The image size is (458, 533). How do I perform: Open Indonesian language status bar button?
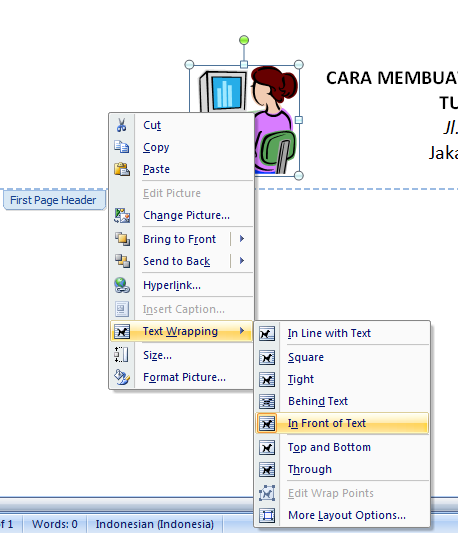pos(154,524)
